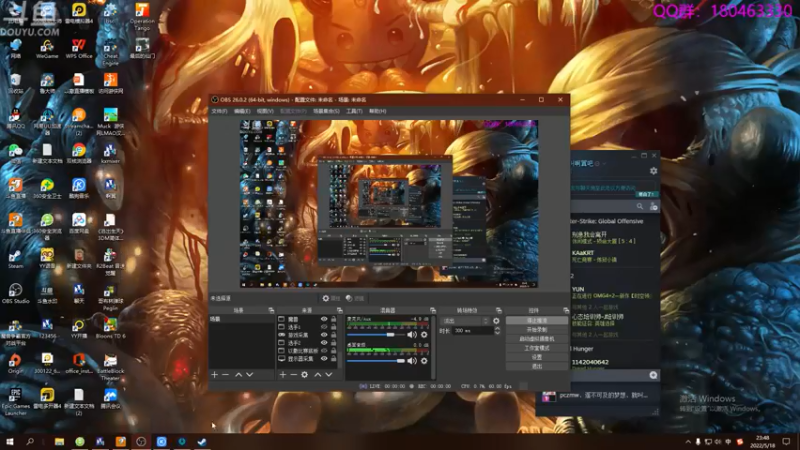Open the 工具(T) menu in OBS

point(354,111)
